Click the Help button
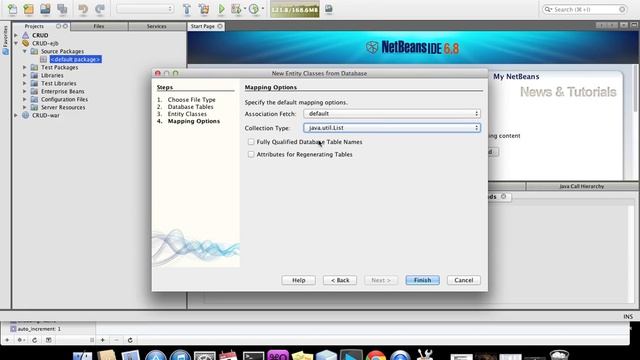This screenshot has height=360, width=640. coord(298,280)
